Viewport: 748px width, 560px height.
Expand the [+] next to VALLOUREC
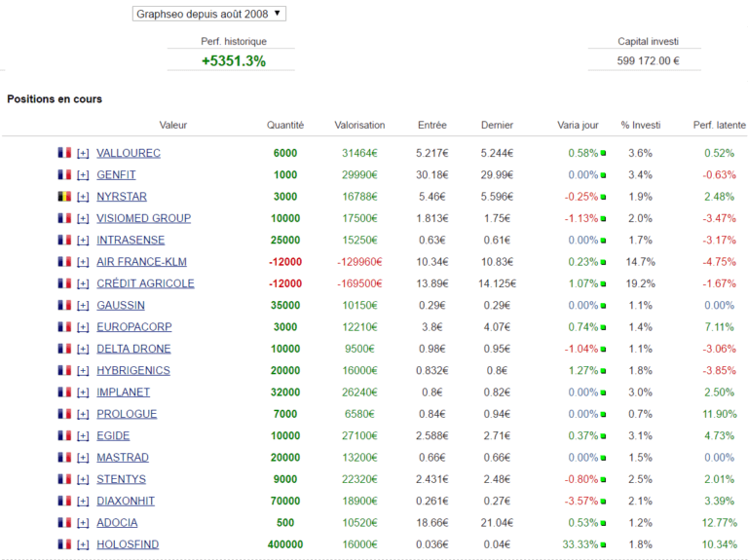pos(83,153)
